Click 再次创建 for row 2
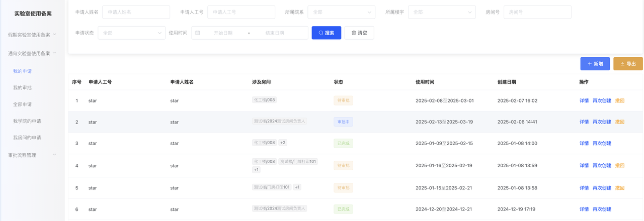 tap(602, 122)
